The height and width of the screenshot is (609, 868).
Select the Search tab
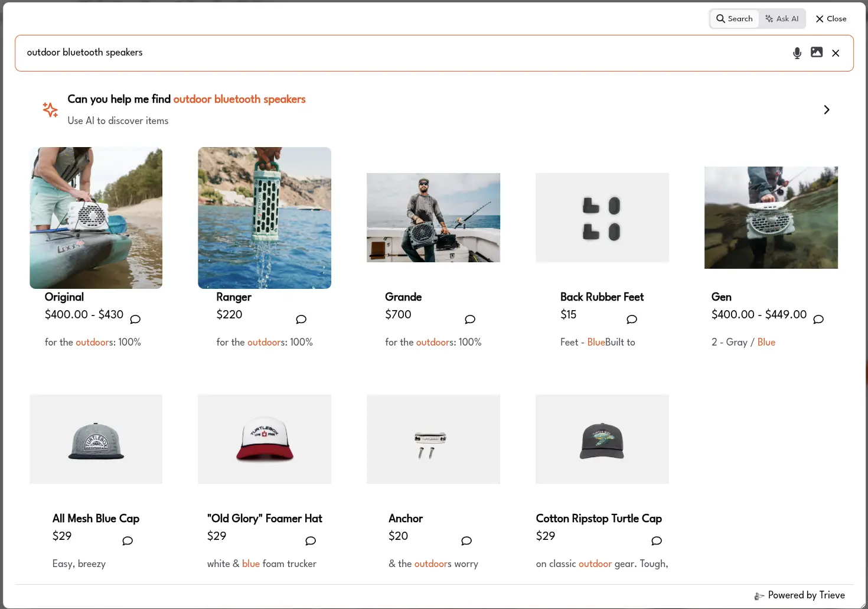tap(734, 18)
